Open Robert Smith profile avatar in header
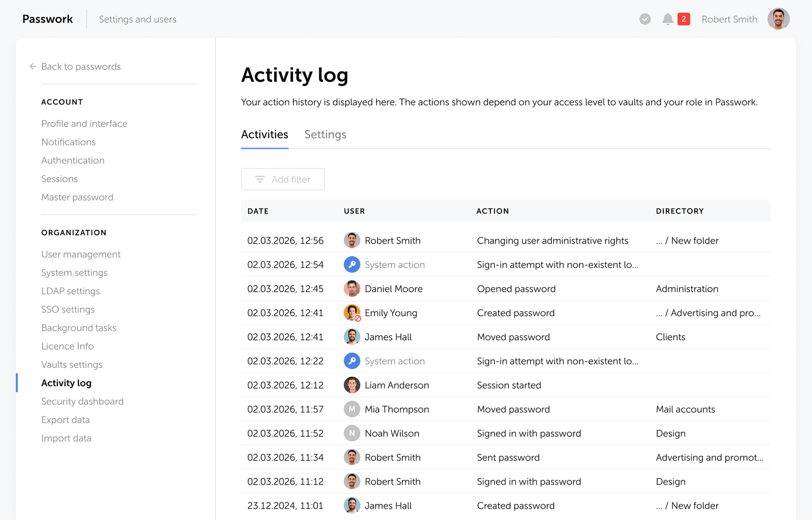Image resolution: width=812 pixels, height=520 pixels. [779, 19]
